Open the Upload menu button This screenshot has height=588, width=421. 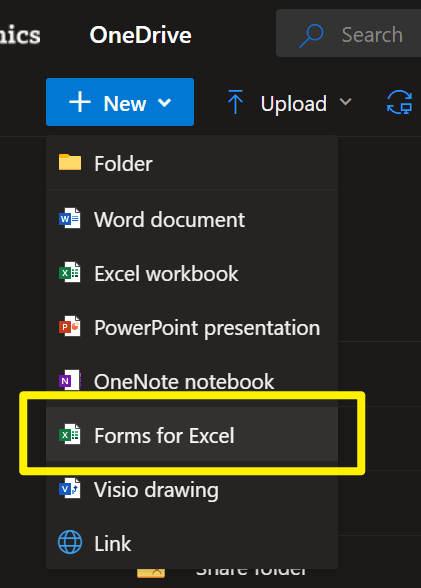(289, 102)
